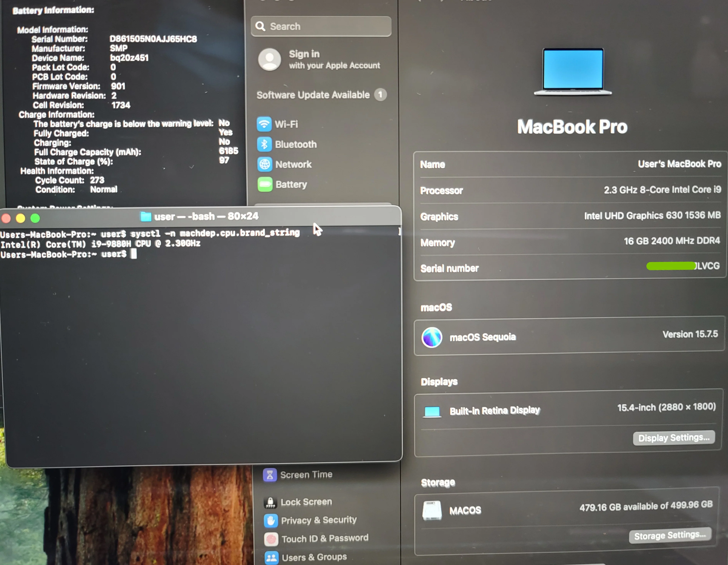Click the name "User's MacBook Pro"

(x=679, y=164)
